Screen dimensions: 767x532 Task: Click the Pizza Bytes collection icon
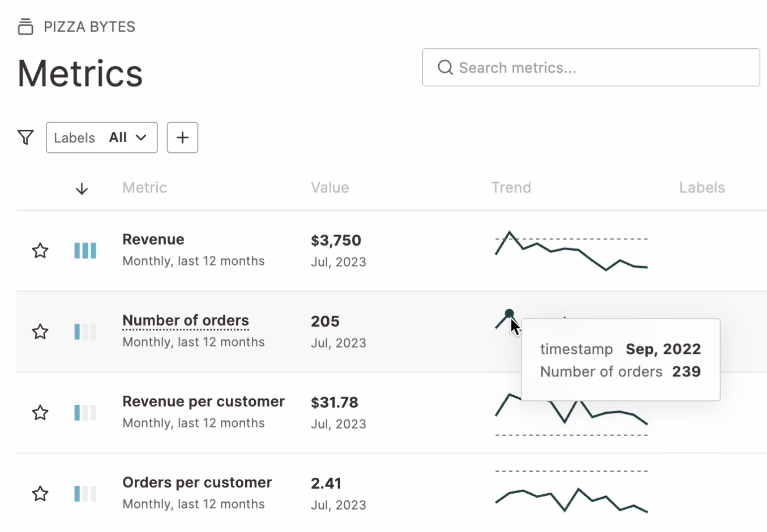(x=25, y=27)
